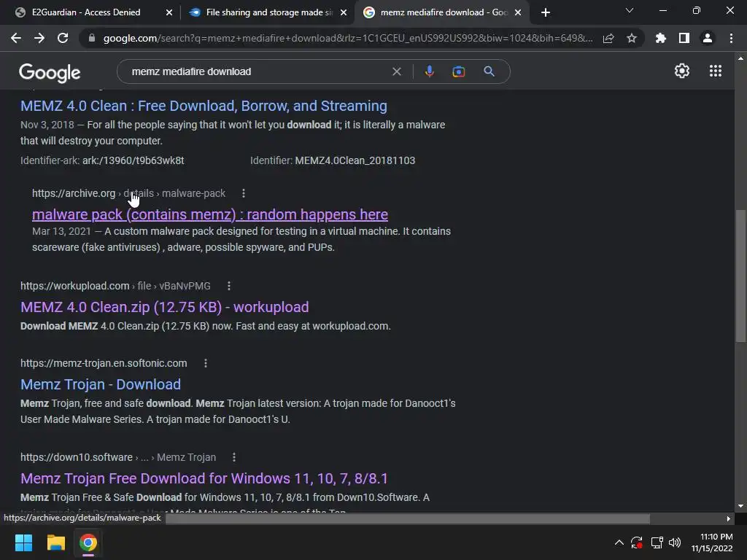Viewport: 747px width, 560px height.
Task: Click identifier text MEMZ4.0Clean_20181103
Action: click(355, 160)
